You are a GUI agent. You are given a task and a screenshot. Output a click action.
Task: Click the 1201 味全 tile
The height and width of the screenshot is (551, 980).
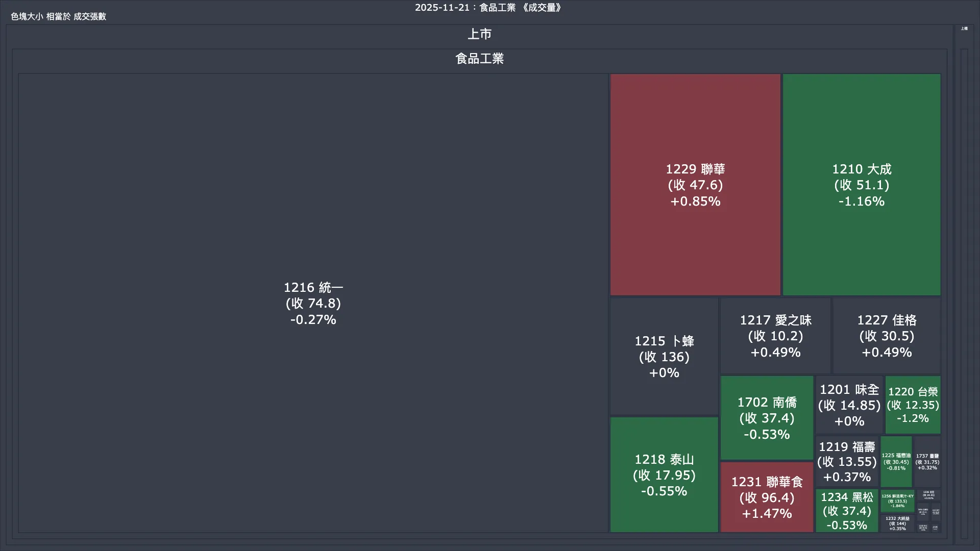pos(849,405)
